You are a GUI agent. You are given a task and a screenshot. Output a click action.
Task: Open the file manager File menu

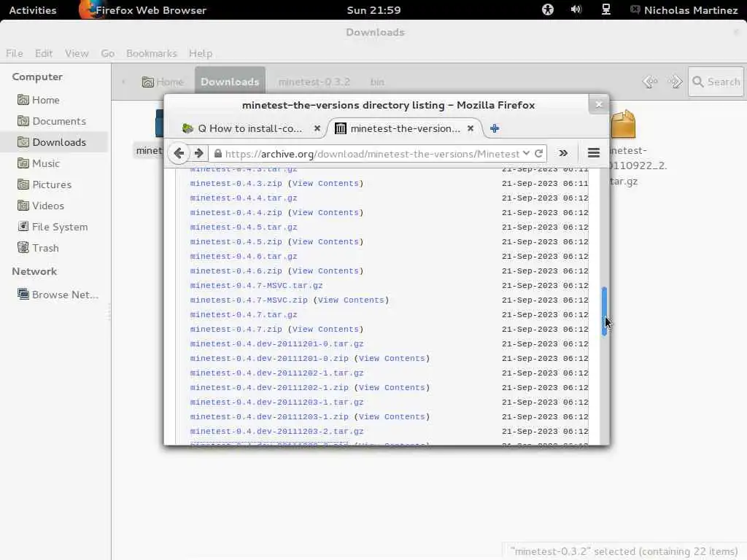[x=15, y=53]
